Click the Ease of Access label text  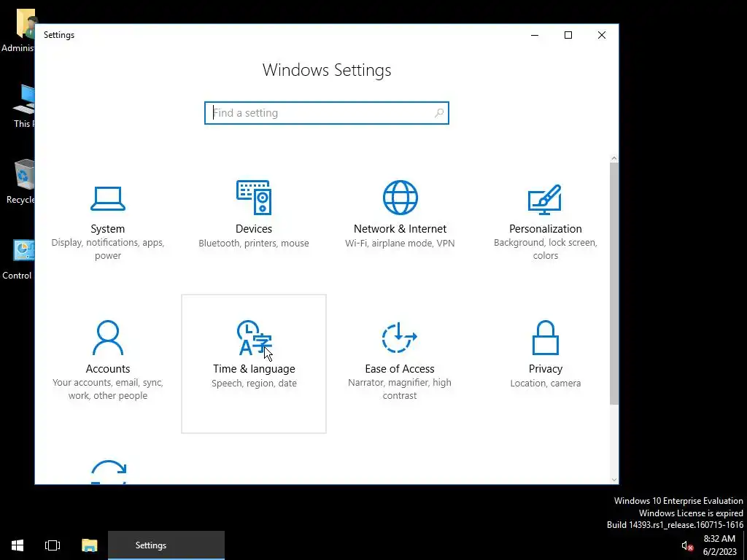(x=400, y=368)
